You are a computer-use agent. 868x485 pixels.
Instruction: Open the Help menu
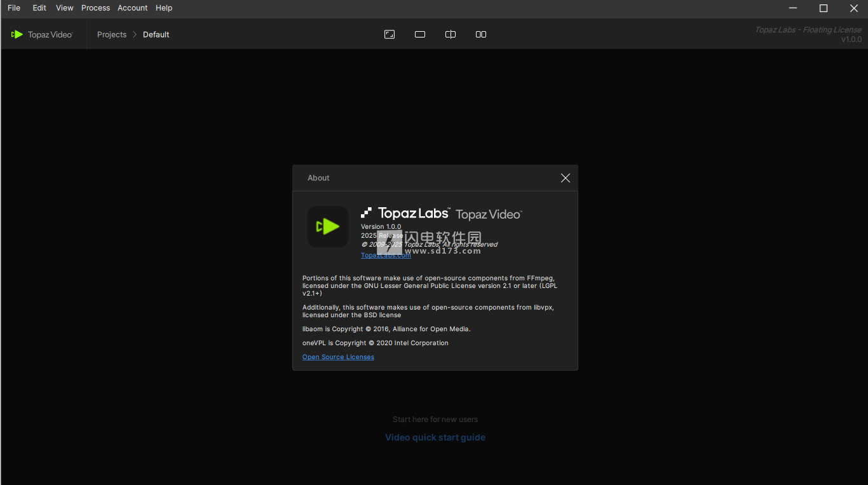[x=164, y=8]
